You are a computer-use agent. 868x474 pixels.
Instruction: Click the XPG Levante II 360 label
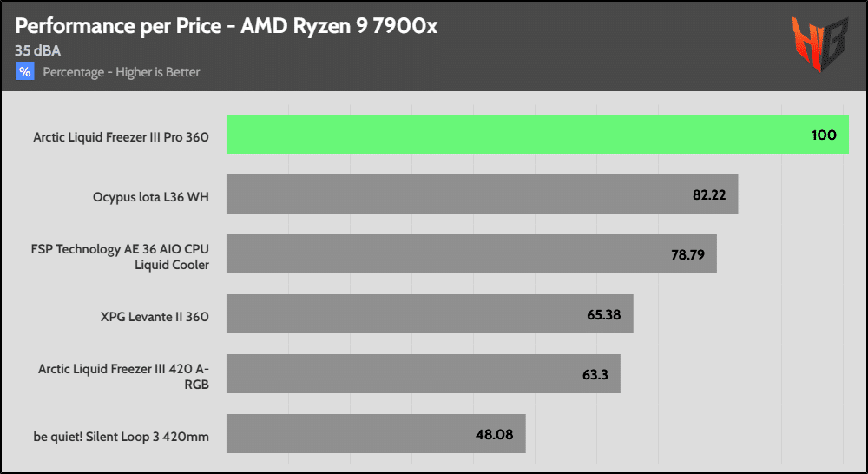click(x=155, y=316)
